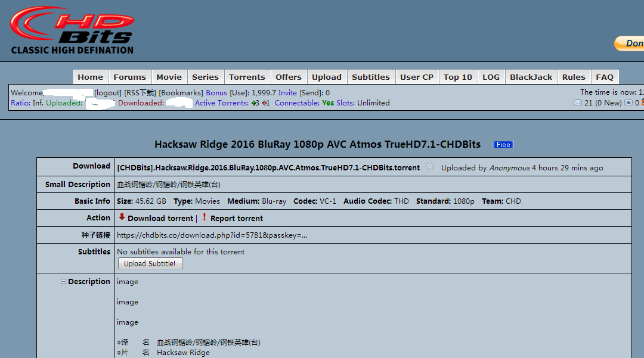
Task: Click the torrent download URL text
Action: 212,235
